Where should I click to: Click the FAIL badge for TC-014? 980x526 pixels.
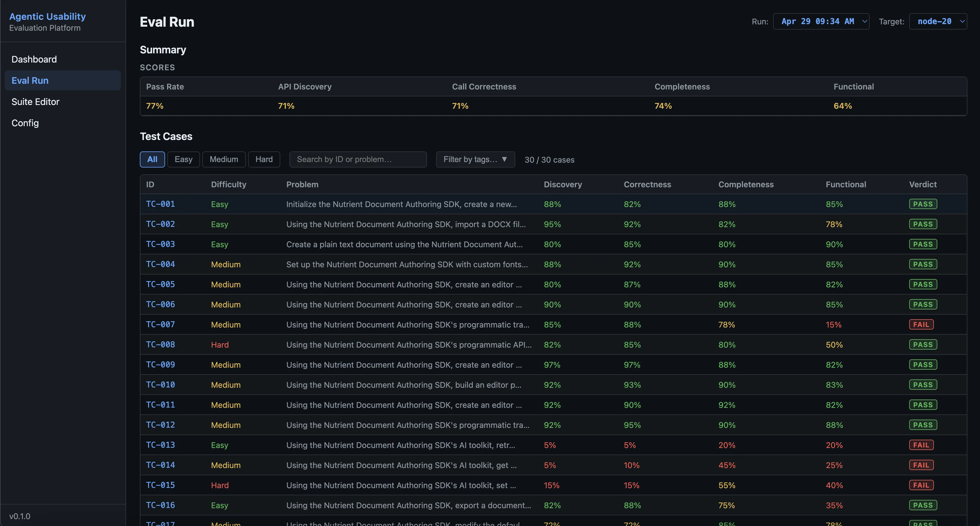[921, 465]
